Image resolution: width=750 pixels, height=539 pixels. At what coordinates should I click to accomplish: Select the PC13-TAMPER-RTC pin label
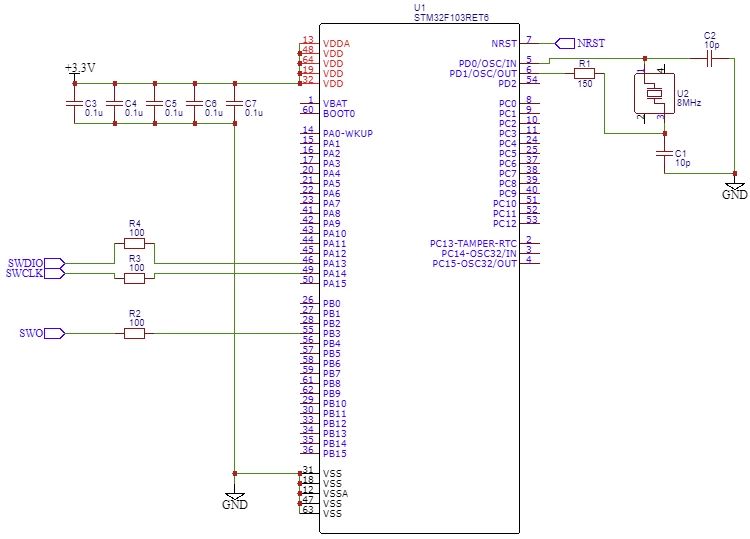pos(473,243)
